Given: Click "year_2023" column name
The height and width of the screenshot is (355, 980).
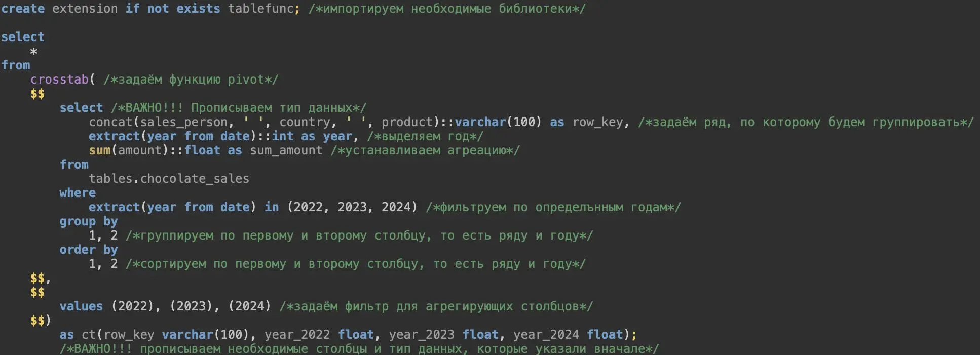Looking at the screenshot, I should click(x=422, y=335).
